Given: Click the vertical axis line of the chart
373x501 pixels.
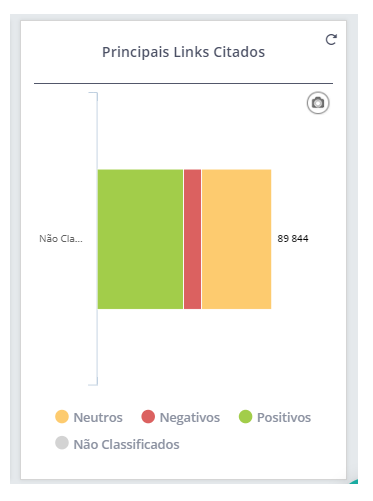Looking at the screenshot, I should 97,239.
